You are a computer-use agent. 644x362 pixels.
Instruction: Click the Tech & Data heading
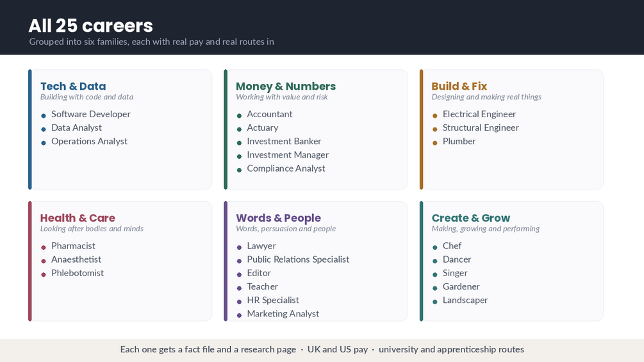coord(73,86)
